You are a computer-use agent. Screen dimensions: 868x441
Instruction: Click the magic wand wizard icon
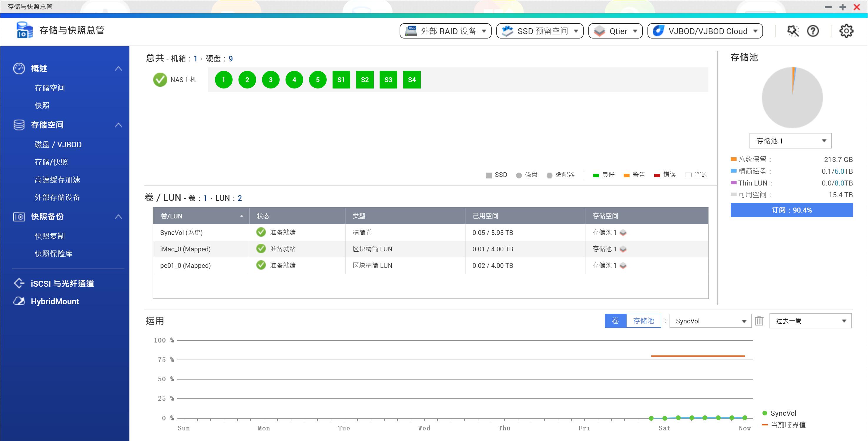[x=793, y=31]
